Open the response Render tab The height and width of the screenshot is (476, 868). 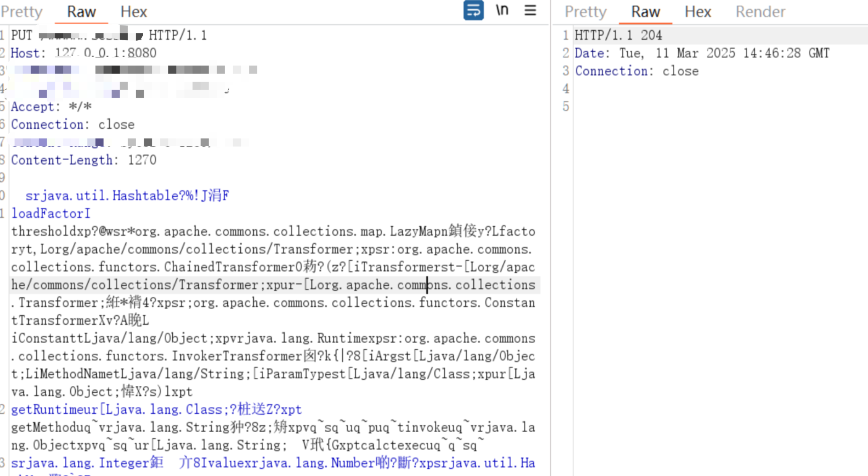[x=760, y=12]
